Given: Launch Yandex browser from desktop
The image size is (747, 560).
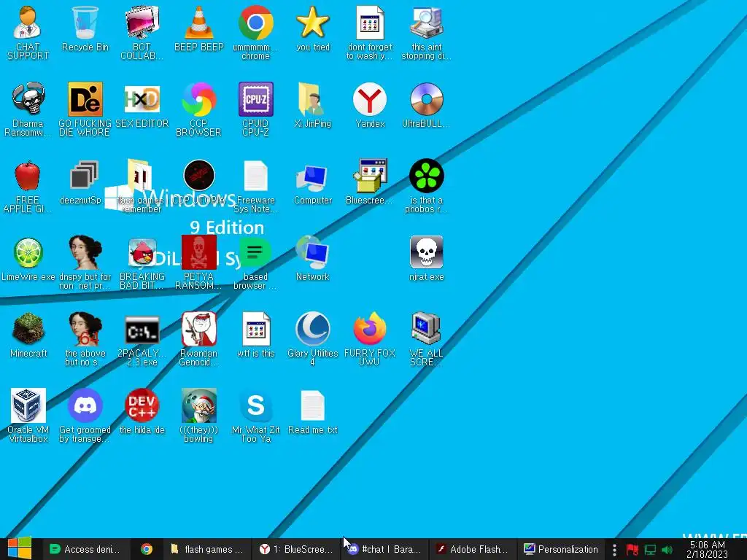Looking at the screenshot, I should [x=370, y=105].
